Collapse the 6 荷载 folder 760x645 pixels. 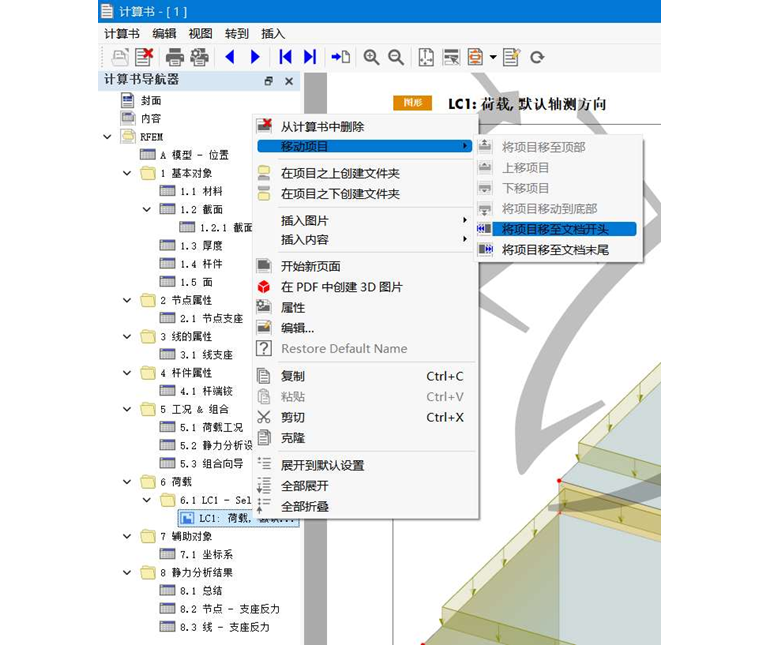pos(127,482)
